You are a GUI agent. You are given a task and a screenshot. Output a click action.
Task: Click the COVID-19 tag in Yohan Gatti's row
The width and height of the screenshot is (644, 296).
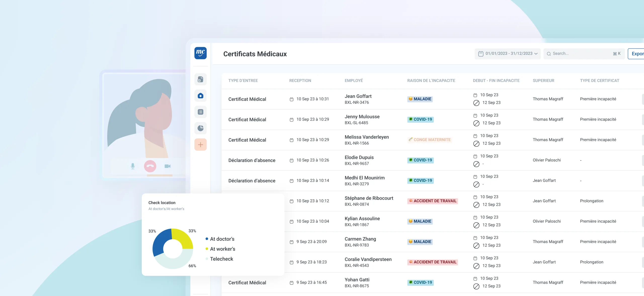click(420, 282)
